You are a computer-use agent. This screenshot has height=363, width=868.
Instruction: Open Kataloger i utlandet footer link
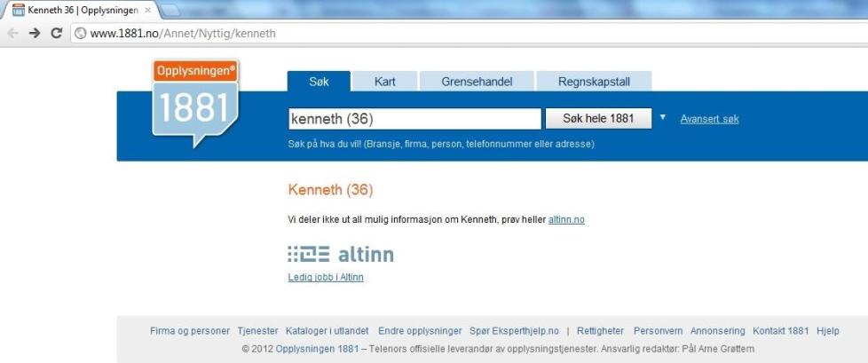(327, 331)
